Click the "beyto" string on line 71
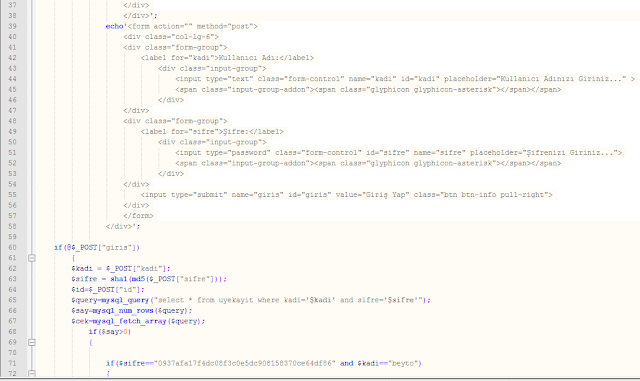 [402, 363]
